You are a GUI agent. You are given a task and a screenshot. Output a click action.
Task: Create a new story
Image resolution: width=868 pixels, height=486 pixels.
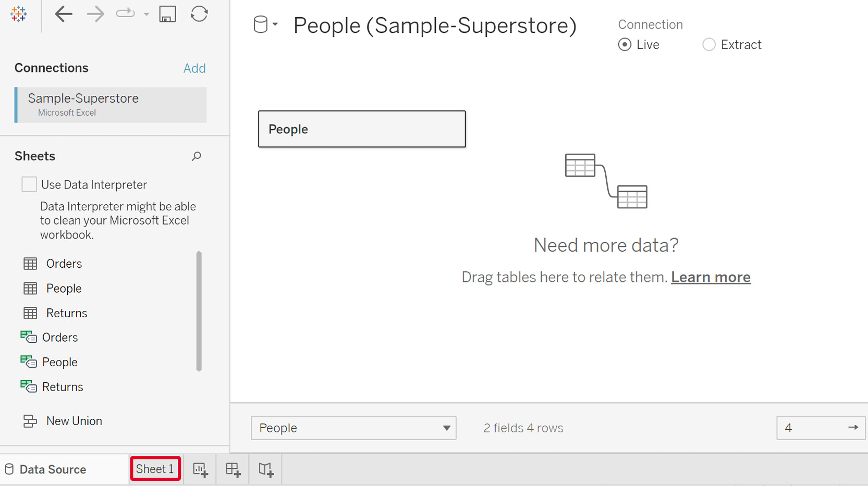(x=266, y=469)
